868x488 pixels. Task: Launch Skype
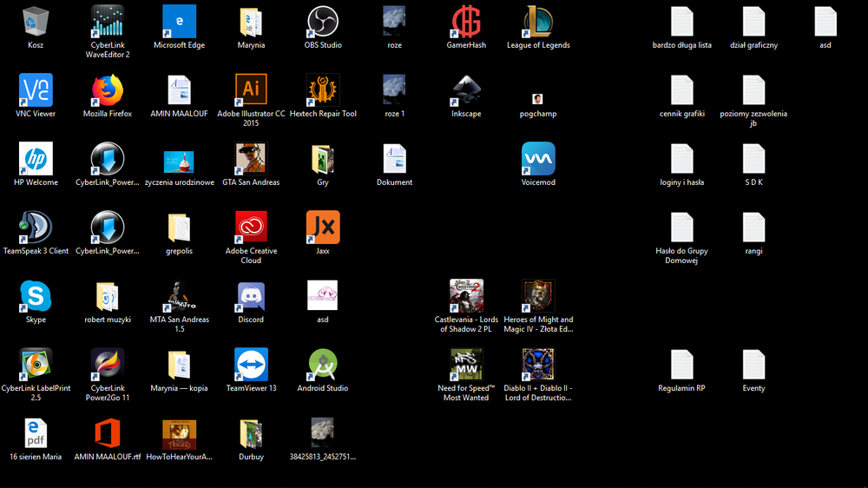click(x=36, y=296)
